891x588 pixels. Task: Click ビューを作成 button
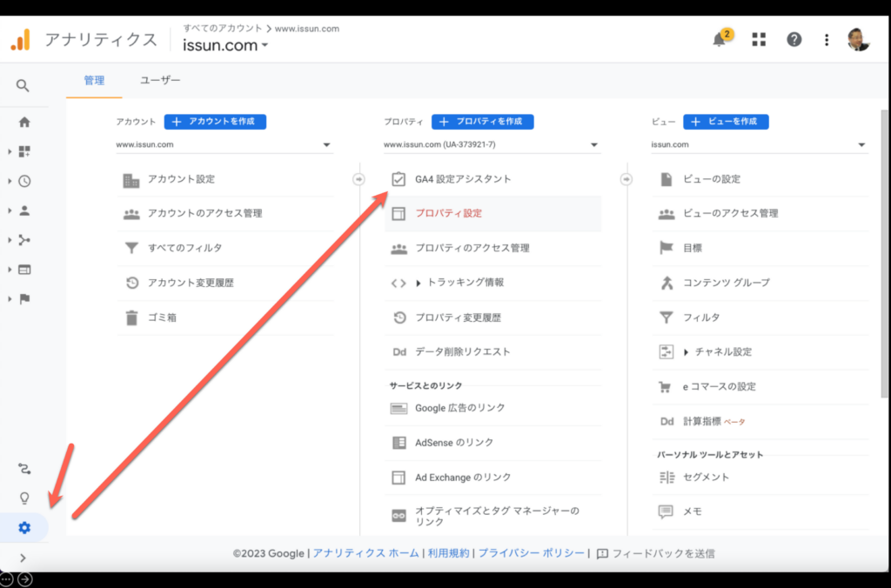(726, 122)
